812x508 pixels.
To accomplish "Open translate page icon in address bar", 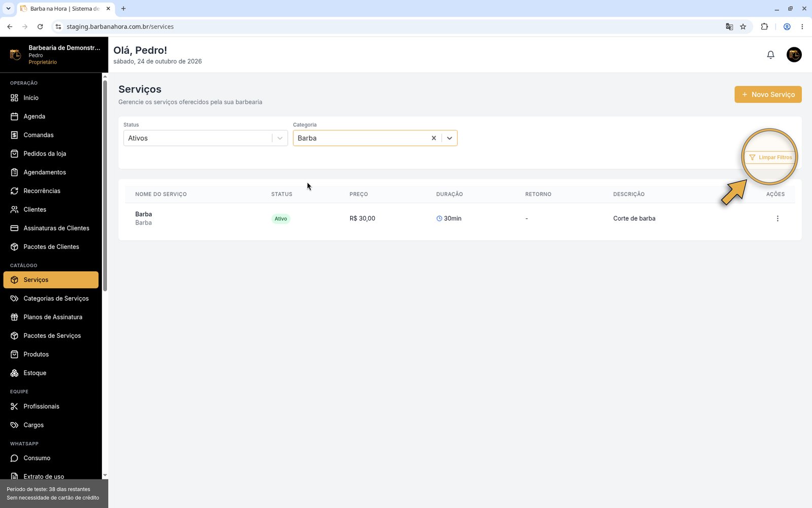I will pos(729,27).
